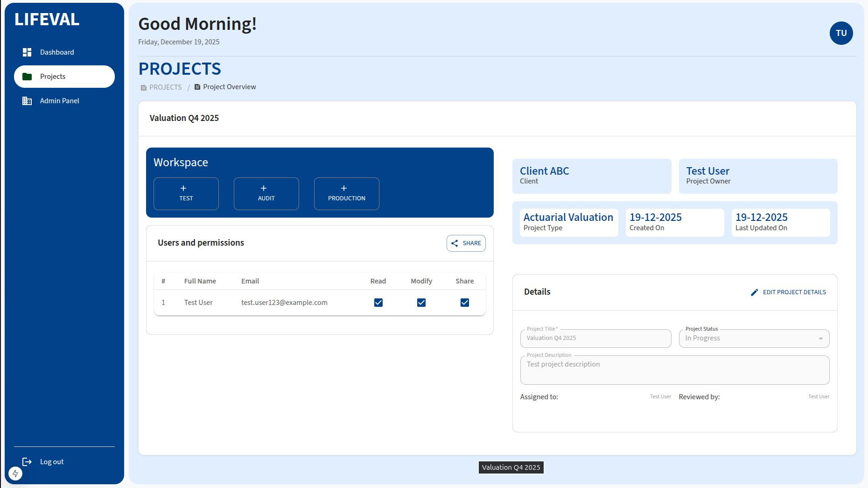The height and width of the screenshot is (488, 868).
Task: Click the Projects folder icon in sidebar
Action: tap(27, 77)
